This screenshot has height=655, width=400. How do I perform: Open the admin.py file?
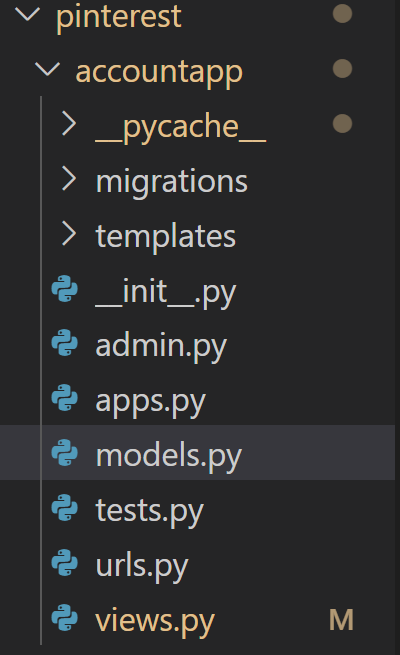(161, 347)
